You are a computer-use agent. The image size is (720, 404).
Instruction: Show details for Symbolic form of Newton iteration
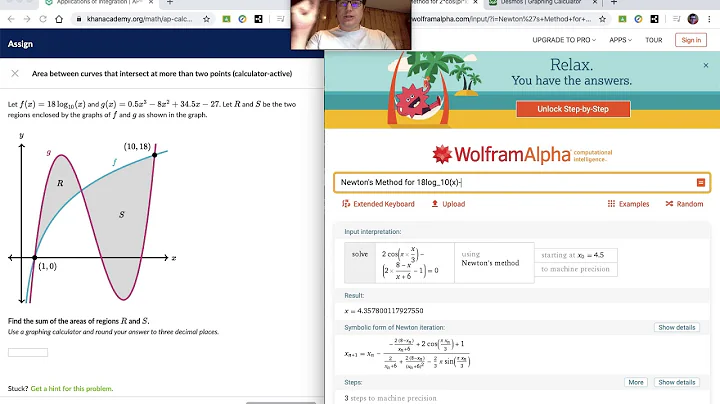(x=677, y=327)
